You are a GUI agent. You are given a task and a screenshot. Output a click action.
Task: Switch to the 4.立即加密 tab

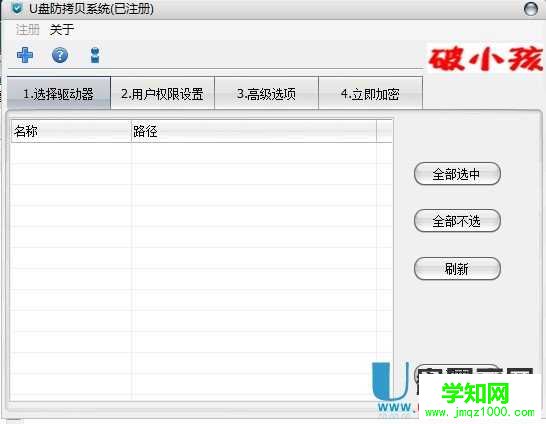[370, 94]
